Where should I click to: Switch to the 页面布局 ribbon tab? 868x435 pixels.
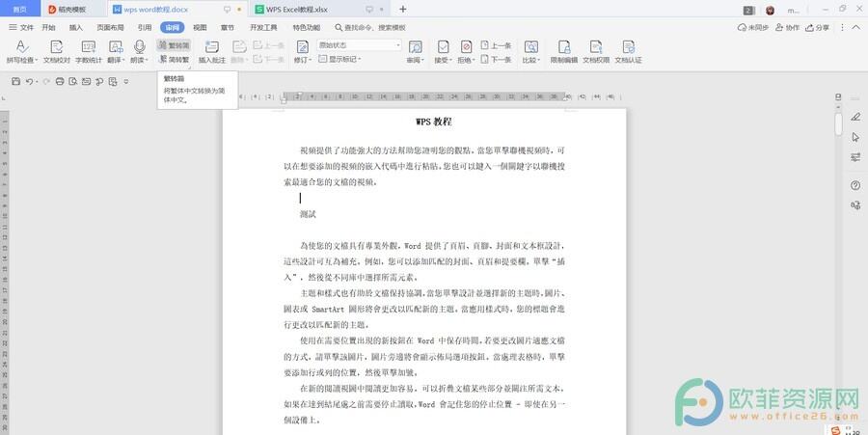point(110,27)
